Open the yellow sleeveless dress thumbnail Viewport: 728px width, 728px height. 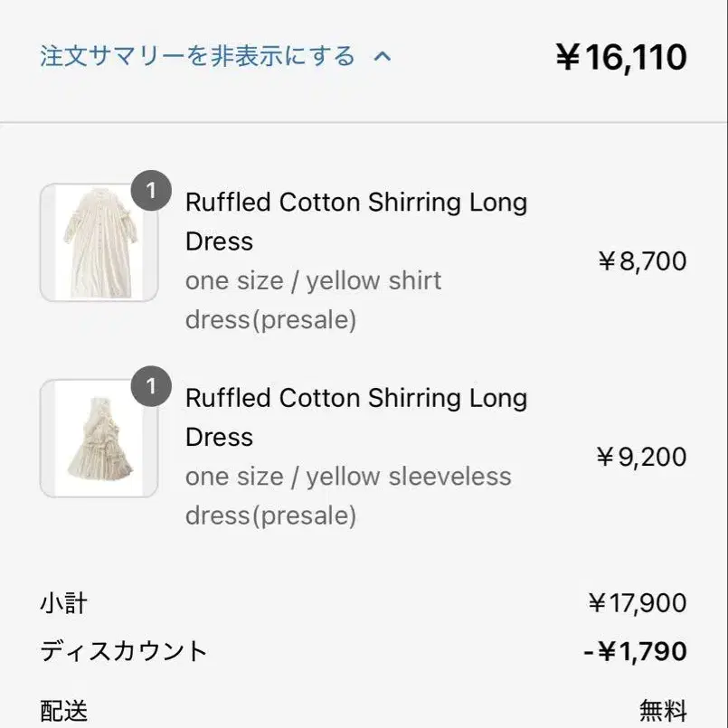99,439
